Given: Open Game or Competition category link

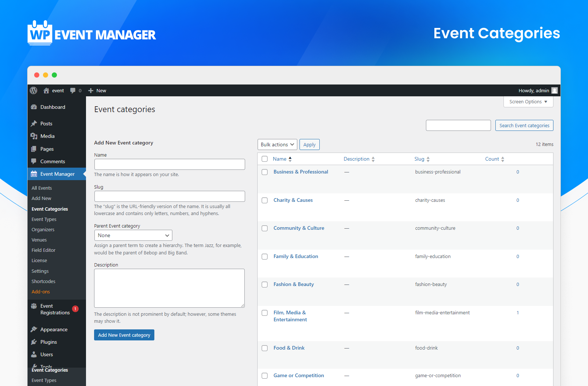Looking at the screenshot, I should click(299, 375).
